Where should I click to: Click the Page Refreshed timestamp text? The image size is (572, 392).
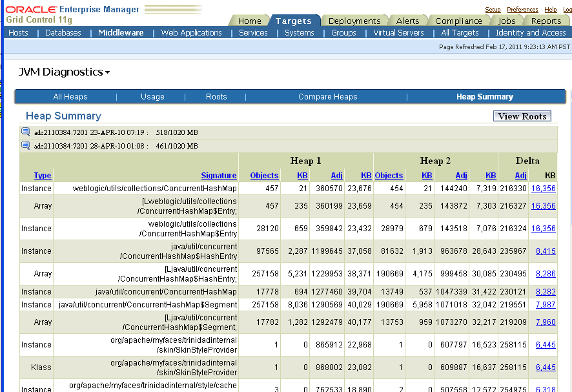504,46
